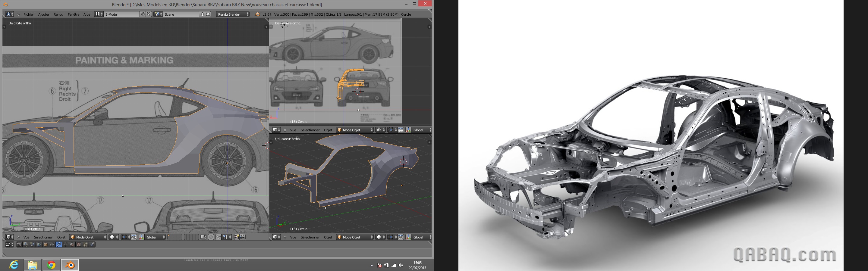Click the 2-Model screen name field
The image size is (868, 271).
point(122,14)
